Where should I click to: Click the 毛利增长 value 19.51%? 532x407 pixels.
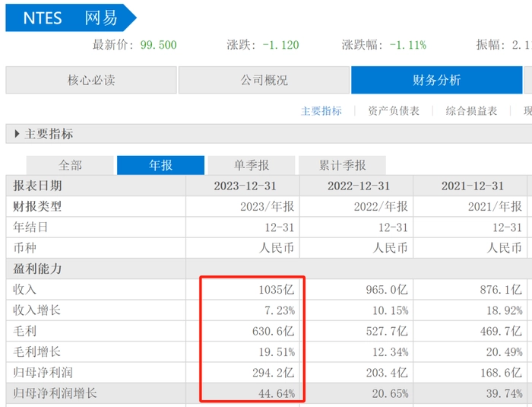(x=277, y=352)
